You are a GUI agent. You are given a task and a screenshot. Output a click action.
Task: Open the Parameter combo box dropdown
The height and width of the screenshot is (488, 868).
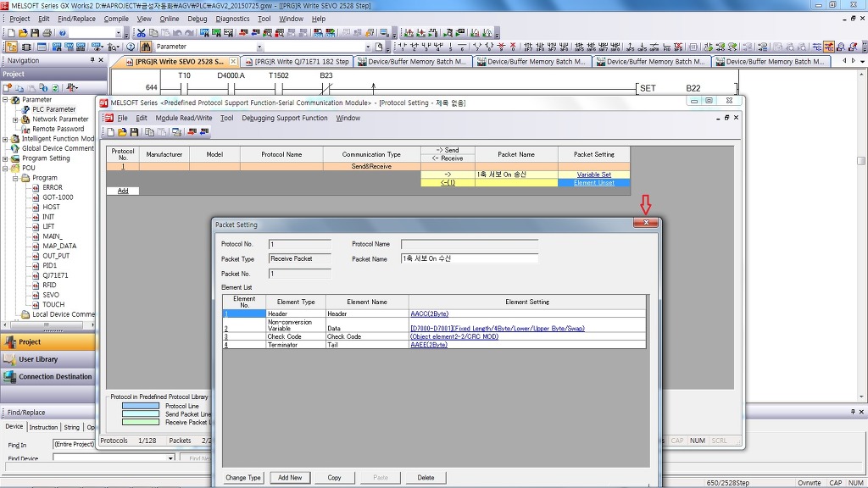[x=259, y=47]
